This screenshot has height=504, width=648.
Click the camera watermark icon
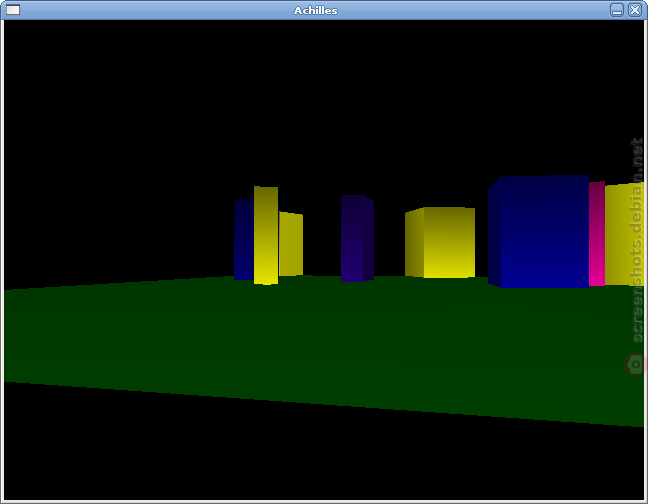[x=635, y=364]
